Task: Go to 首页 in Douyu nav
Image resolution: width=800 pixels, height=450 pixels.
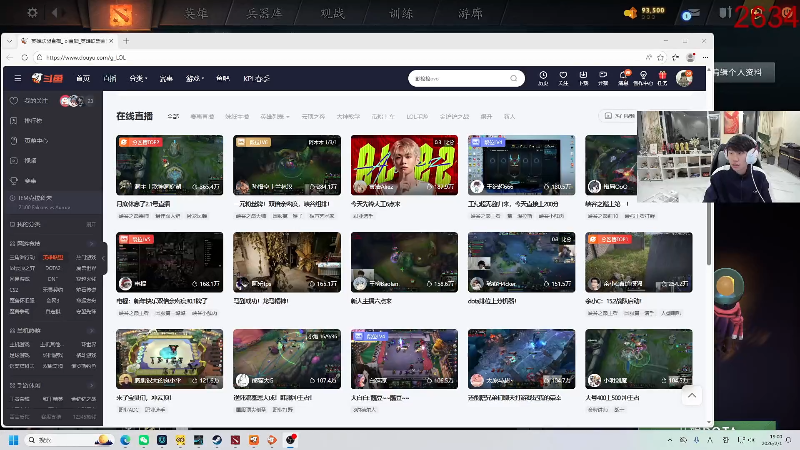Action: pyautogui.click(x=83, y=79)
